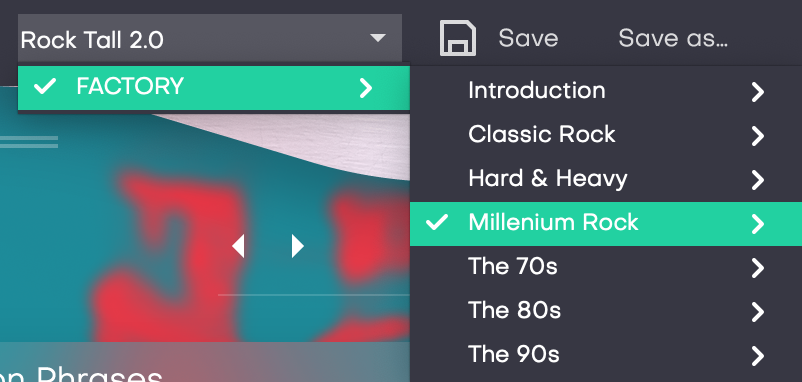Expand the FACTORY submenu chevron
802x382 pixels.
pyautogui.click(x=366, y=88)
